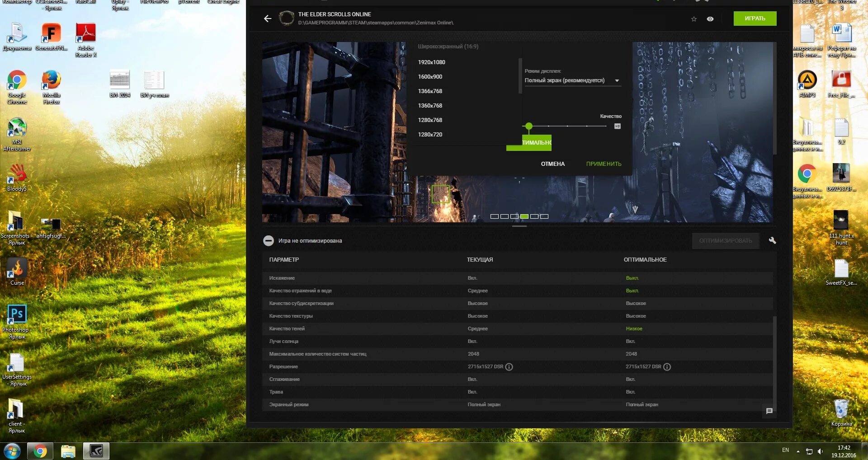Viewport: 868px width, 460px height.
Task: Click the not-optimized minus status icon
Action: click(x=269, y=241)
